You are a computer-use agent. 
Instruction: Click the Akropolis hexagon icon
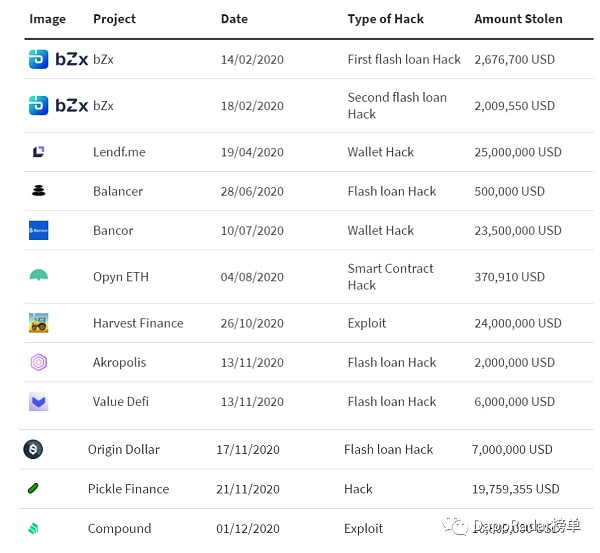pyautogui.click(x=39, y=362)
